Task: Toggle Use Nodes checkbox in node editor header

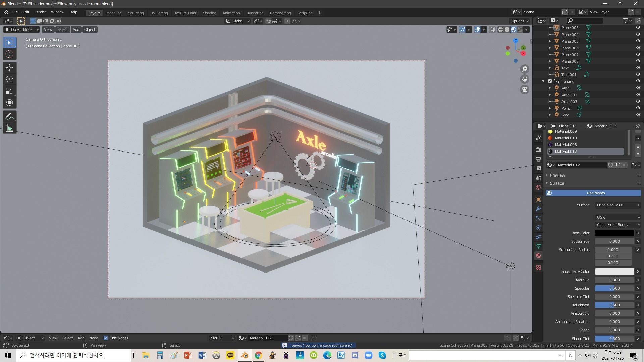Action: tap(106, 338)
